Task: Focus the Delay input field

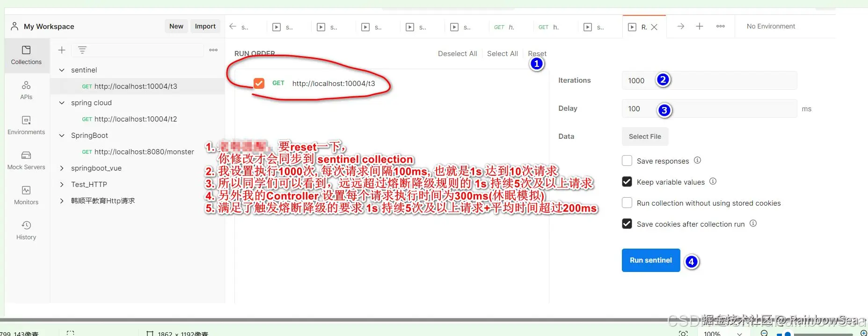Action: tap(709, 108)
